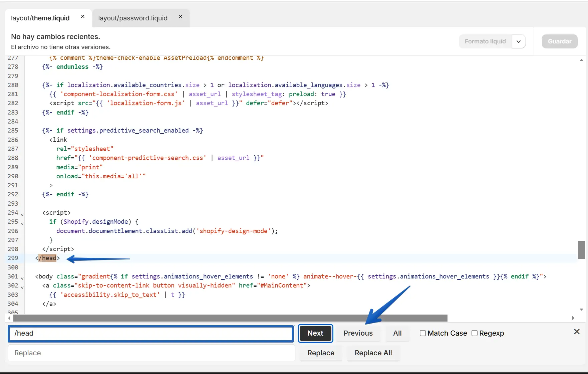588x374 pixels.
Task: Close the find and replace panel
Action: click(x=576, y=332)
